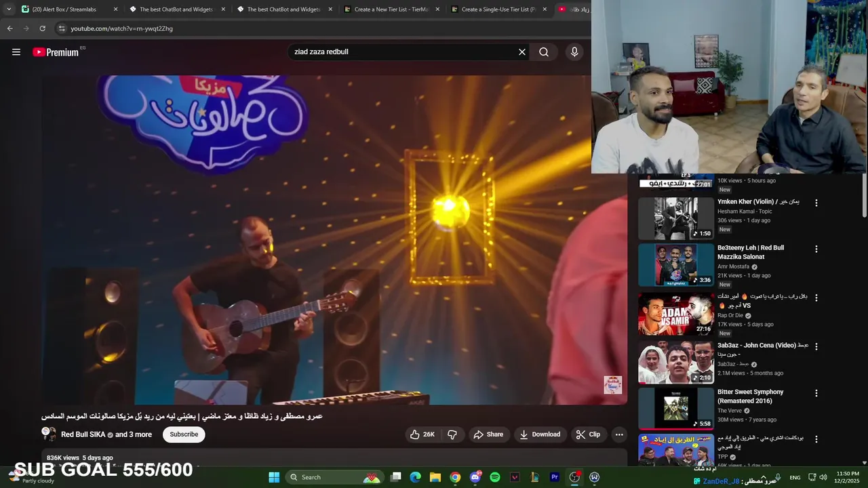Close the Create a New Tier List tab
The width and height of the screenshot is (868, 488).
(437, 9)
